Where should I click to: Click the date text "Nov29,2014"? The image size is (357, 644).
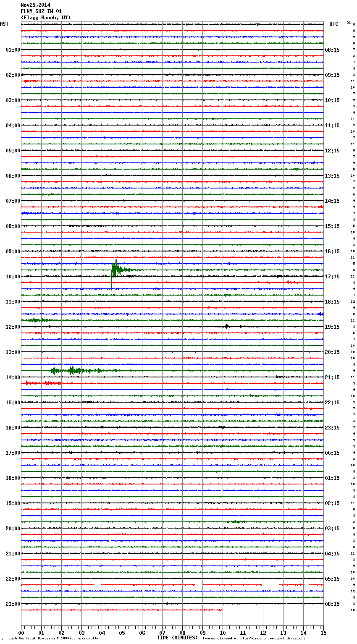click(36, 5)
